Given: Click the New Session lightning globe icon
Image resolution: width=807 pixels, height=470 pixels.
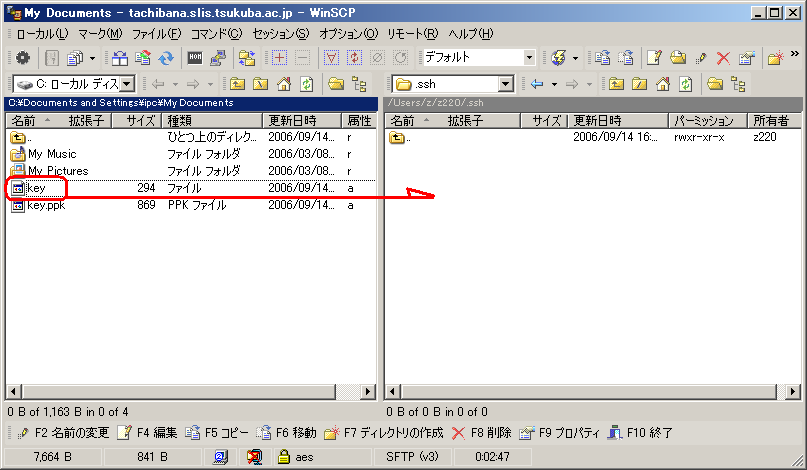Looking at the screenshot, I should tap(559, 58).
